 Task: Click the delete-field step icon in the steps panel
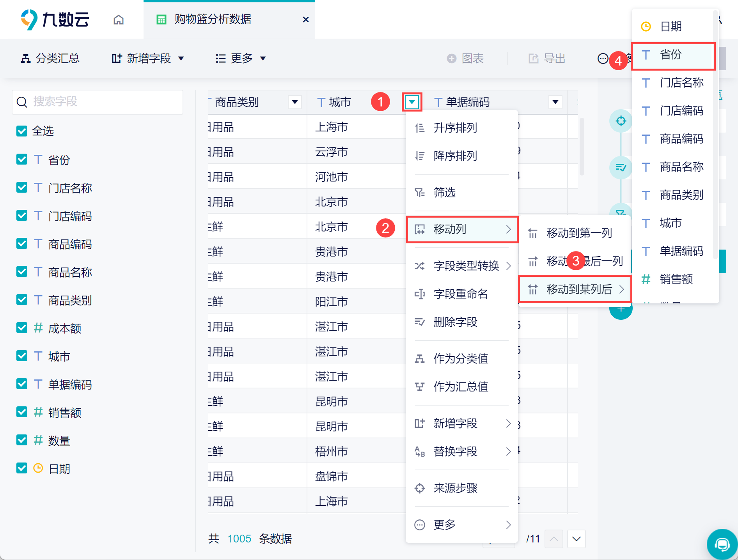(621, 168)
